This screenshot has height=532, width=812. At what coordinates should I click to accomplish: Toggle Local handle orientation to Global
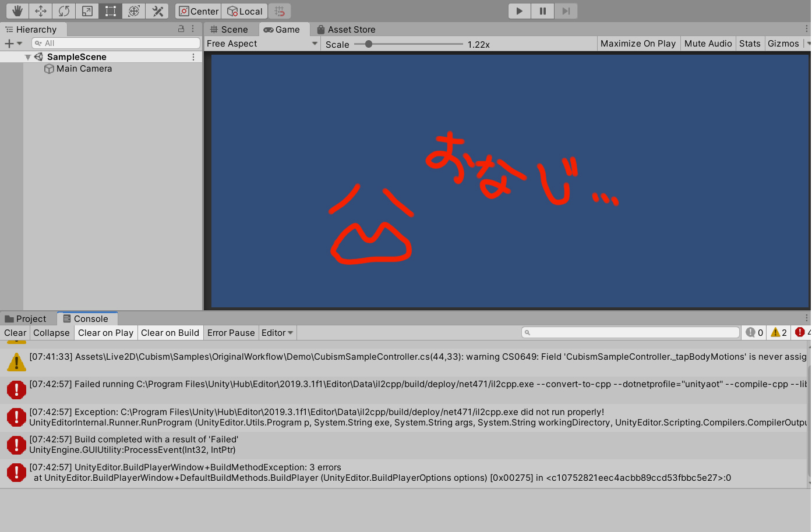[244, 10]
